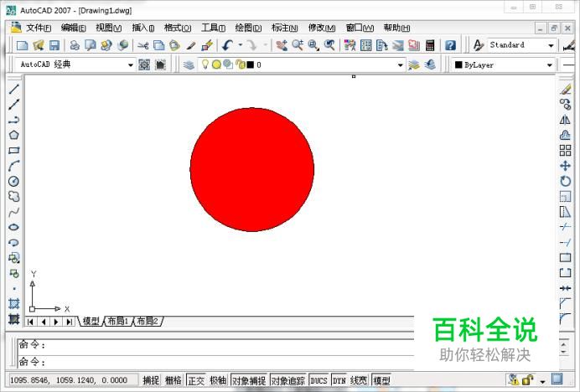Select the Circle tool
This screenshot has width=580, height=392.
pos(13,181)
